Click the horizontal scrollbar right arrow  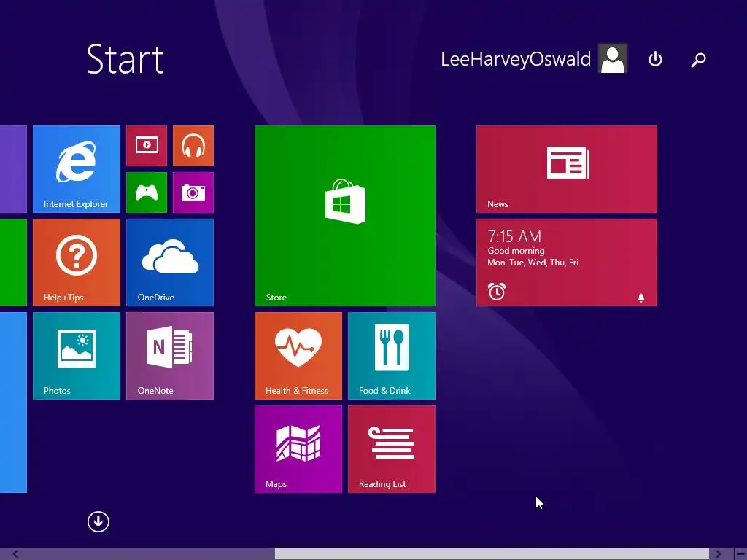click(718, 553)
